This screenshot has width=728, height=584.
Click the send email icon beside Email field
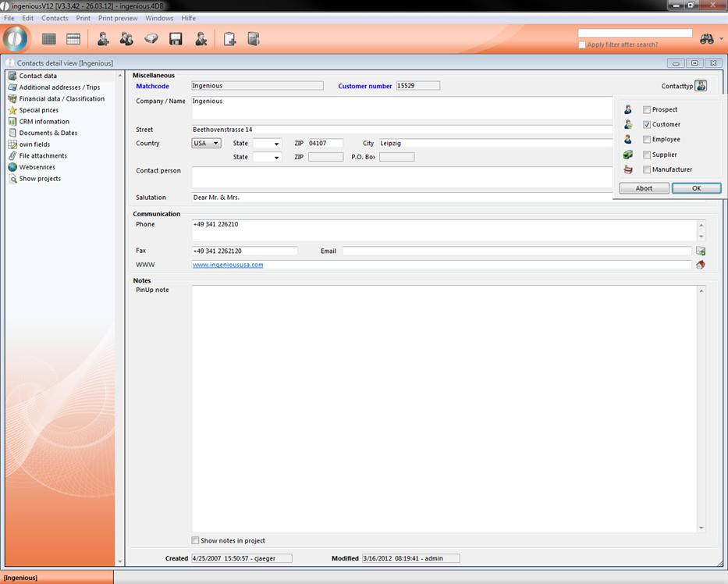[x=701, y=251]
